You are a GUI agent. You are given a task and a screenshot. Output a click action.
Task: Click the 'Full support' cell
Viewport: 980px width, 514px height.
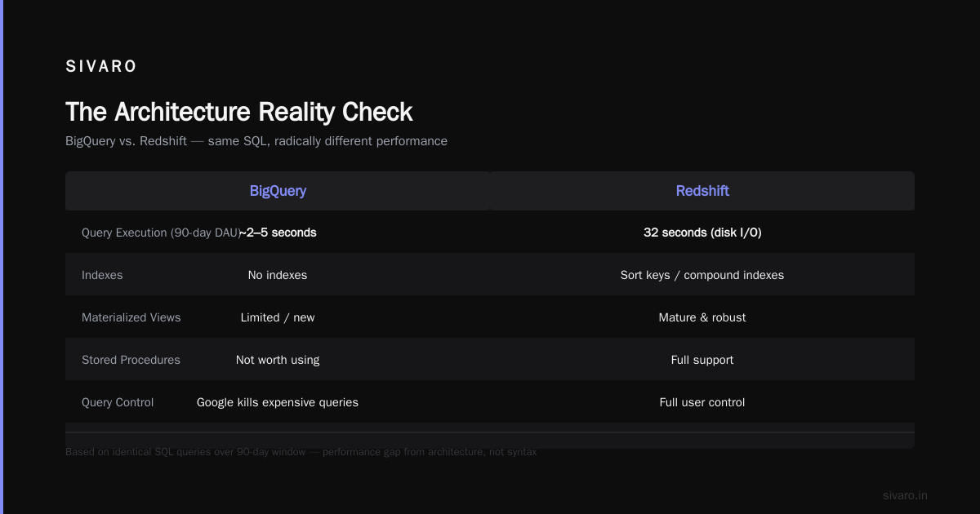tap(702, 360)
